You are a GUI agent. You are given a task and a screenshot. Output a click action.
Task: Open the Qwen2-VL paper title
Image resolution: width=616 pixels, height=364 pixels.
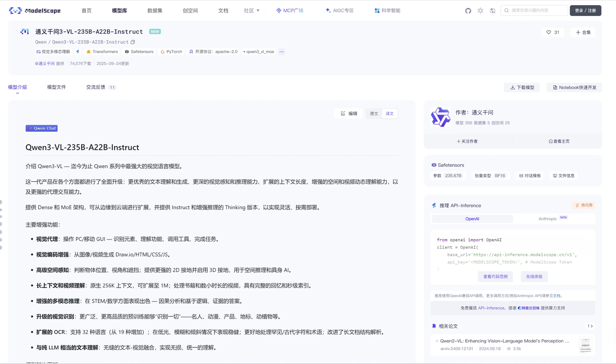(x=504, y=341)
